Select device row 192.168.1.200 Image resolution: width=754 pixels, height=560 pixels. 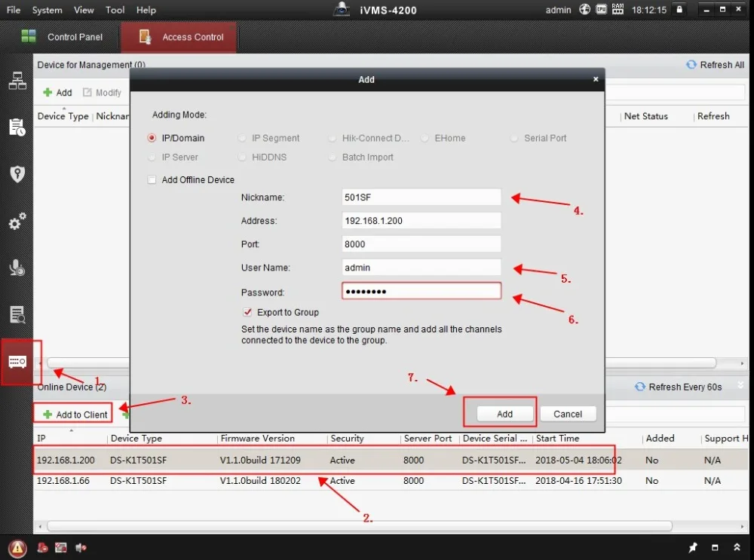(390, 460)
